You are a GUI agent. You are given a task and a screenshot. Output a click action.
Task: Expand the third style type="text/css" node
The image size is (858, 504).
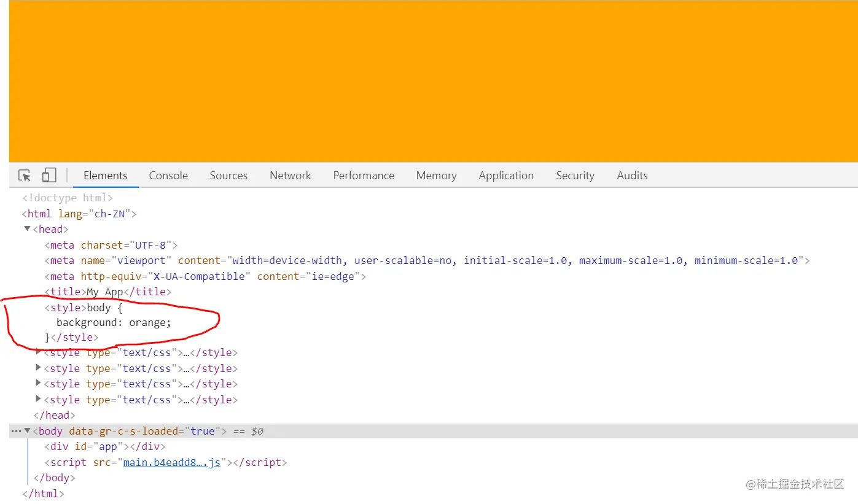coord(39,383)
